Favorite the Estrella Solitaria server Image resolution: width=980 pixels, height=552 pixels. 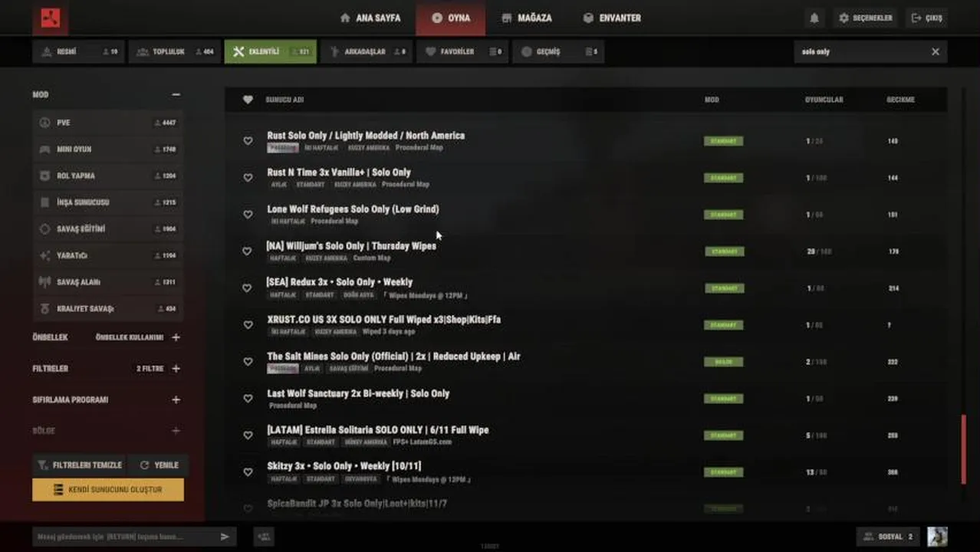(x=248, y=435)
